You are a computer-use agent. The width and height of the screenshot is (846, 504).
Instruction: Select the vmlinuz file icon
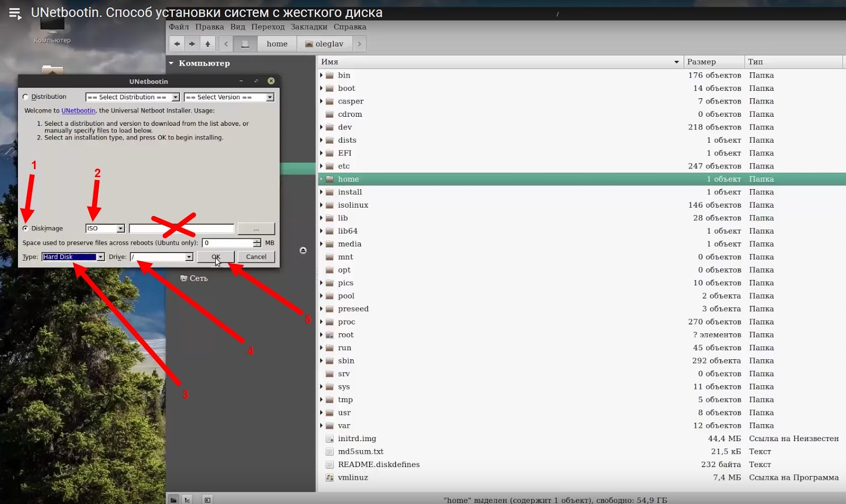pyautogui.click(x=329, y=478)
